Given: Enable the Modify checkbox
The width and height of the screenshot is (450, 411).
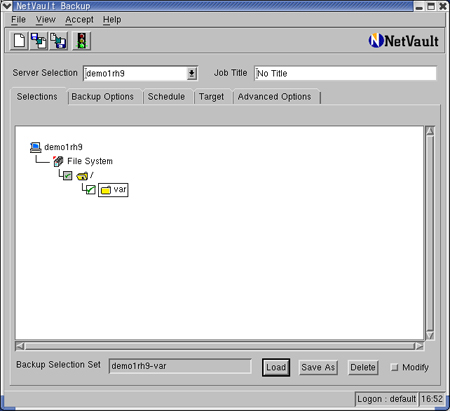Looking at the screenshot, I should (x=395, y=367).
